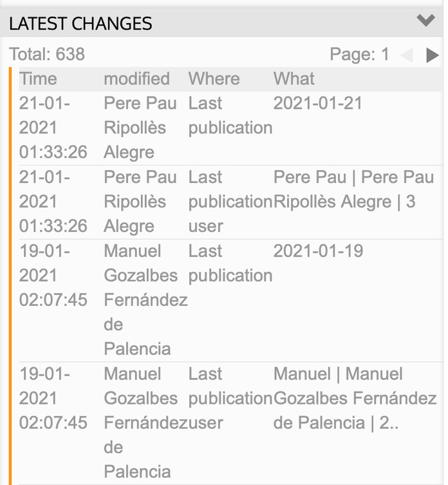Click the What column header
Screen dimensions: 448x485
tap(294, 79)
